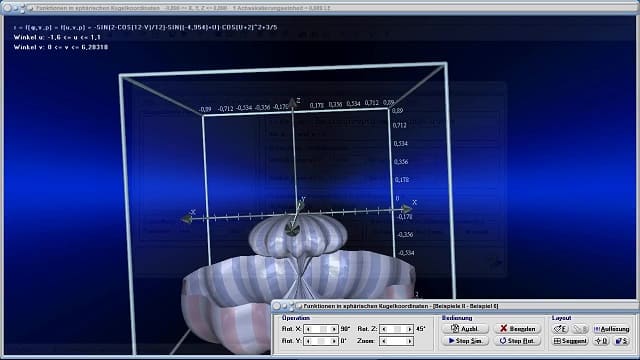The height and width of the screenshot is (360, 640).
Task: Click the main 3D window title bar
Action: [320, 8]
